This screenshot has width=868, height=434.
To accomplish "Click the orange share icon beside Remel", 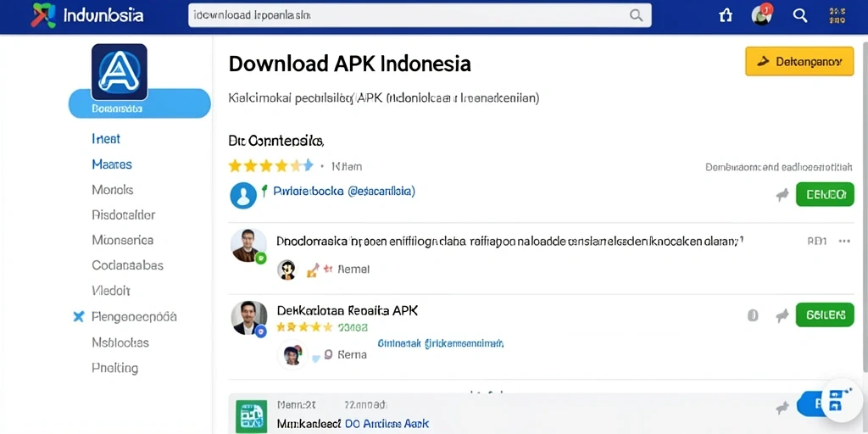I will (x=313, y=270).
